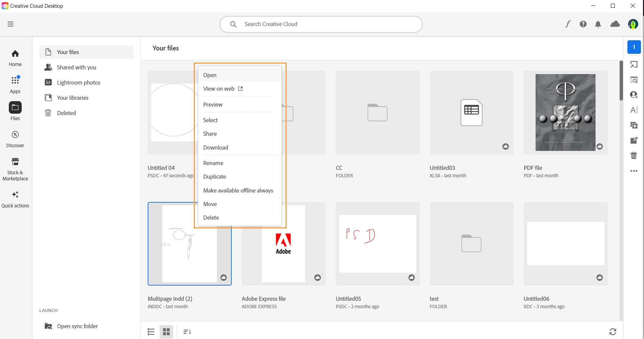644x339 pixels.
Task: Open the hamburger navigation menu
Action: (x=11, y=24)
